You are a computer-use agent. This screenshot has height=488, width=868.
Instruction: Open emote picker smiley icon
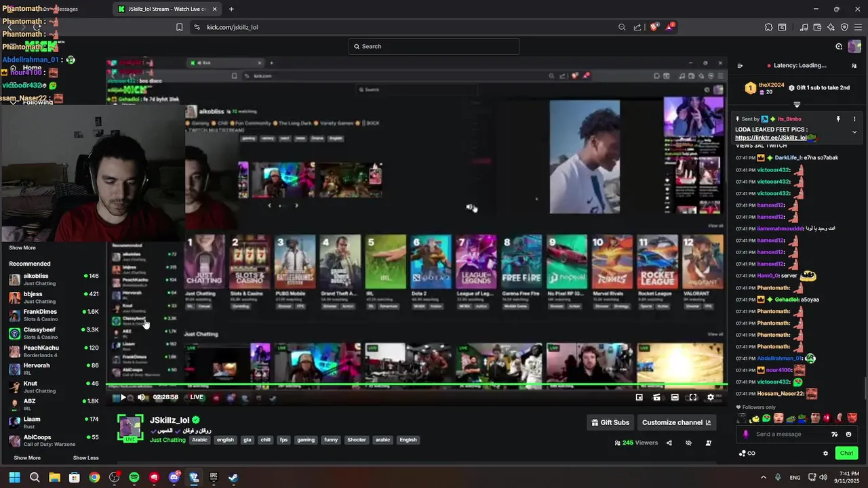click(849, 434)
